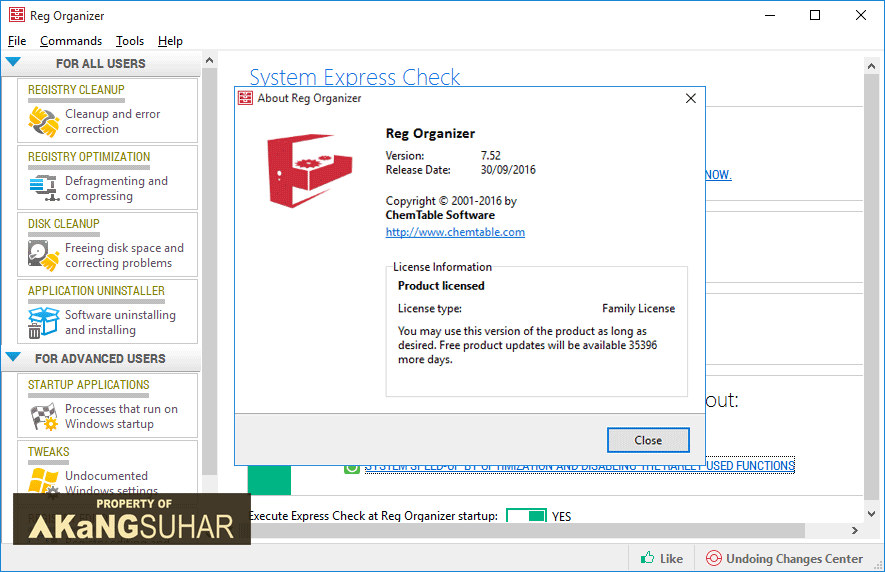Open the chemtable.com website link
This screenshot has height=572, width=885.
click(x=455, y=232)
